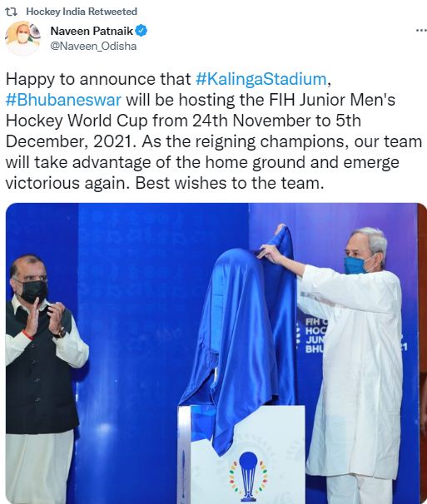The image size is (427, 504).
Task: Open the #KalingaStadium hashtag
Action: click(261, 79)
